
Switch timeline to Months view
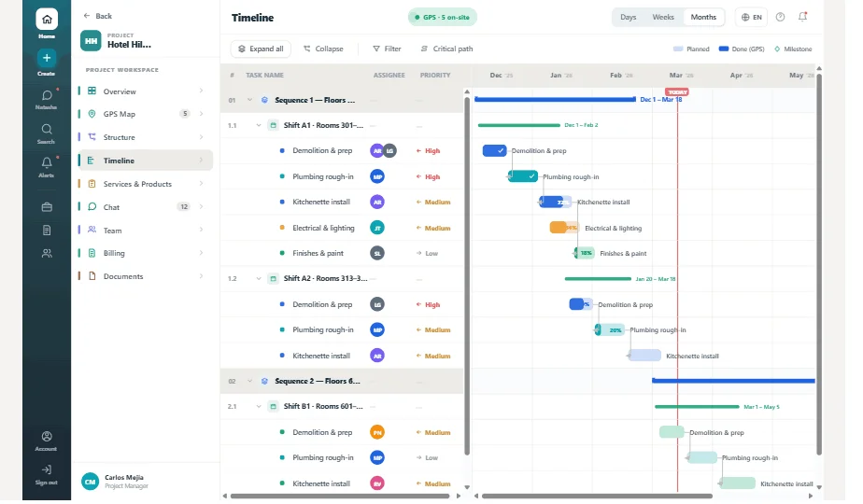click(x=703, y=17)
